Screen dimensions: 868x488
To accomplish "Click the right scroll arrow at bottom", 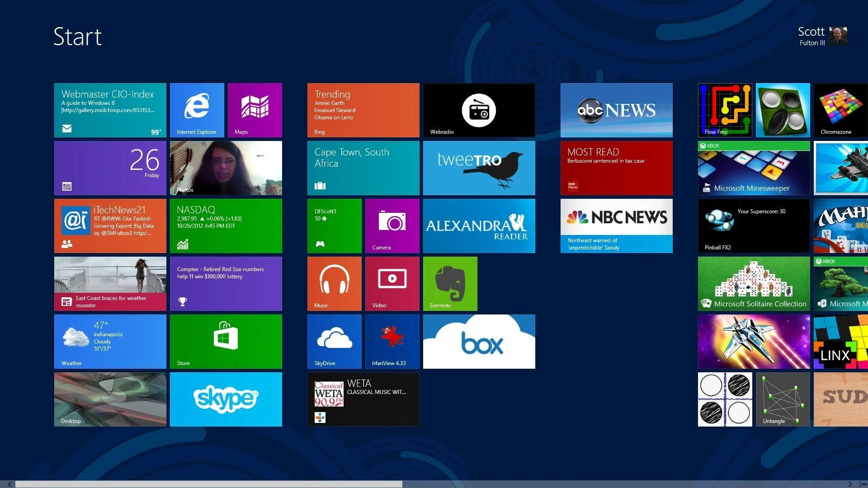I will click(x=850, y=484).
